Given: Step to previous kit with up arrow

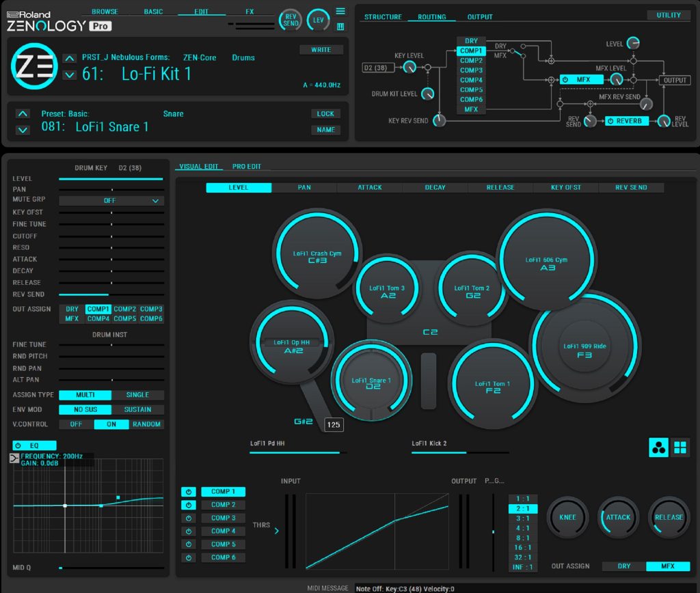Looking at the screenshot, I should tap(69, 58).
